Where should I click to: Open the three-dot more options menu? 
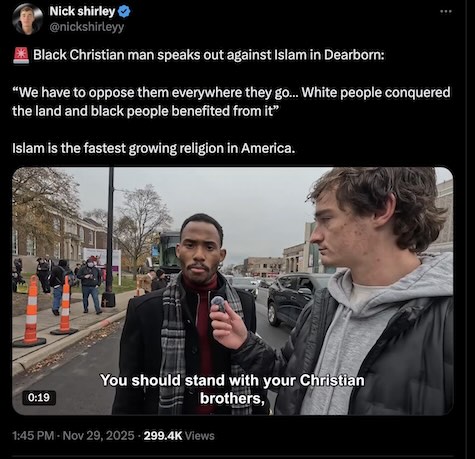(x=446, y=11)
